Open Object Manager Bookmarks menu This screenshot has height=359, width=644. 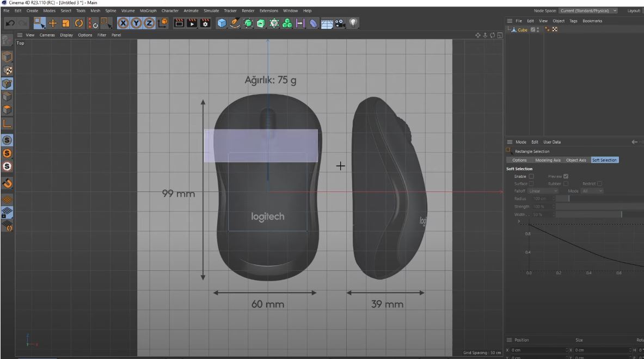point(592,21)
